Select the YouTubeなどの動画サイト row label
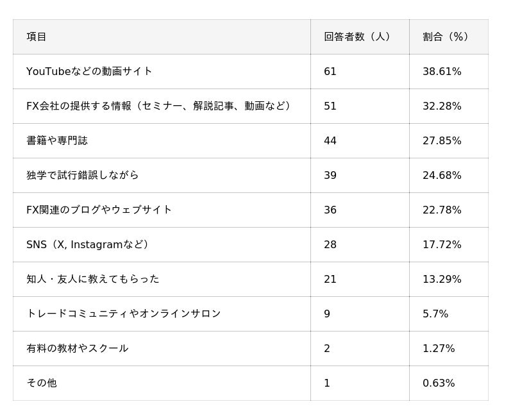Viewport: 513px width, 420px height. pyautogui.click(x=89, y=71)
